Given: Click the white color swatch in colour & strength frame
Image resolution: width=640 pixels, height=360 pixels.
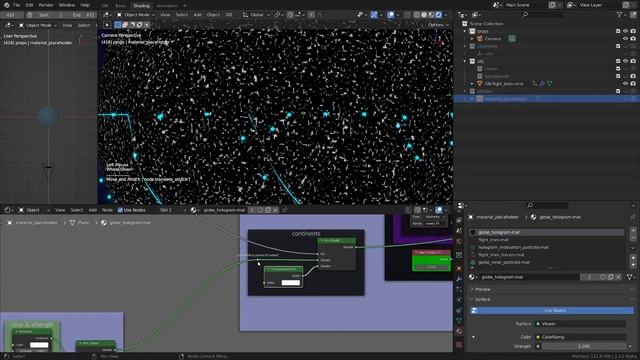Looking at the screenshot, I should 39,345.
